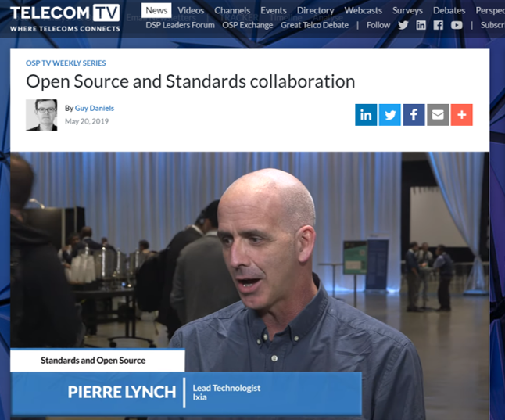The width and height of the screenshot is (505, 420).
Task: Open the Channels menu item
Action: tap(232, 10)
